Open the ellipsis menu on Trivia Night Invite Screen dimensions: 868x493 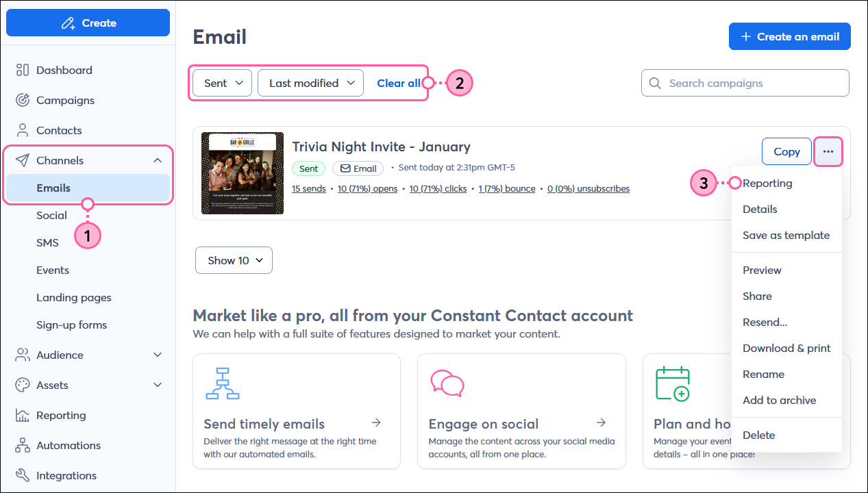828,151
